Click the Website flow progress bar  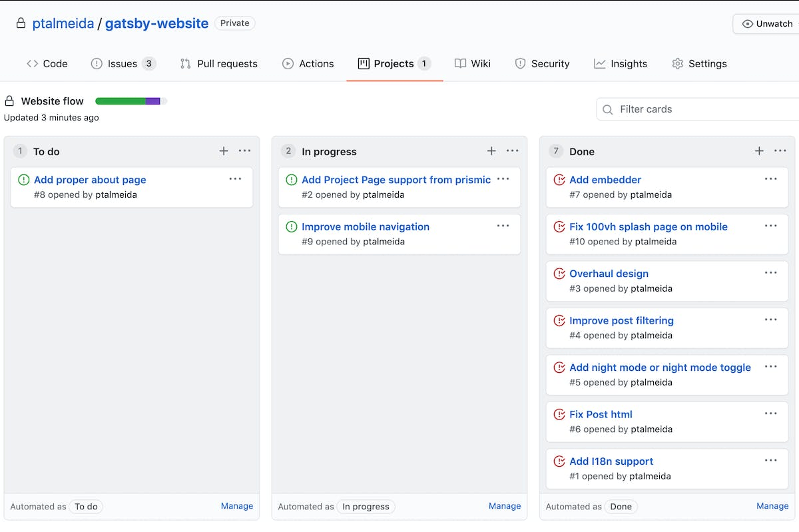(131, 101)
